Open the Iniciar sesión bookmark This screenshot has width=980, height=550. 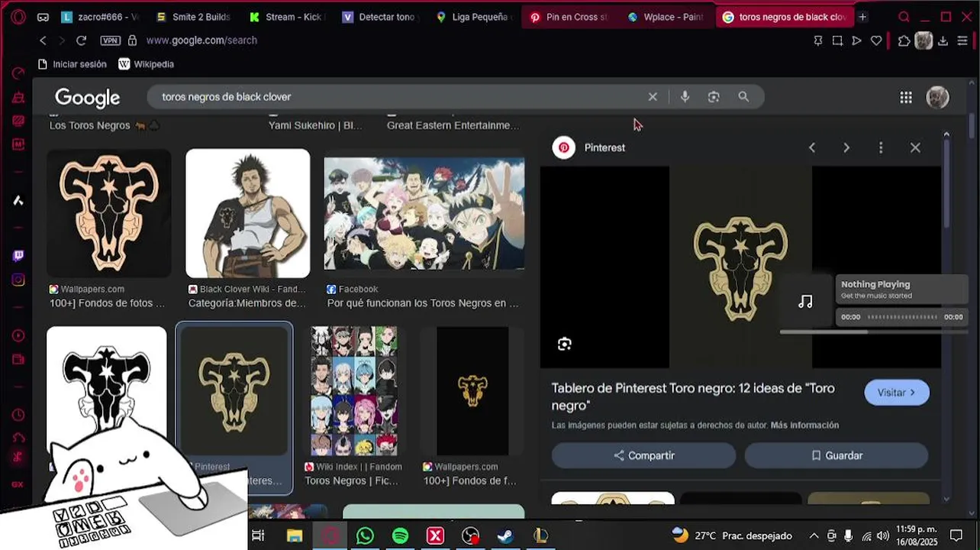tap(71, 64)
